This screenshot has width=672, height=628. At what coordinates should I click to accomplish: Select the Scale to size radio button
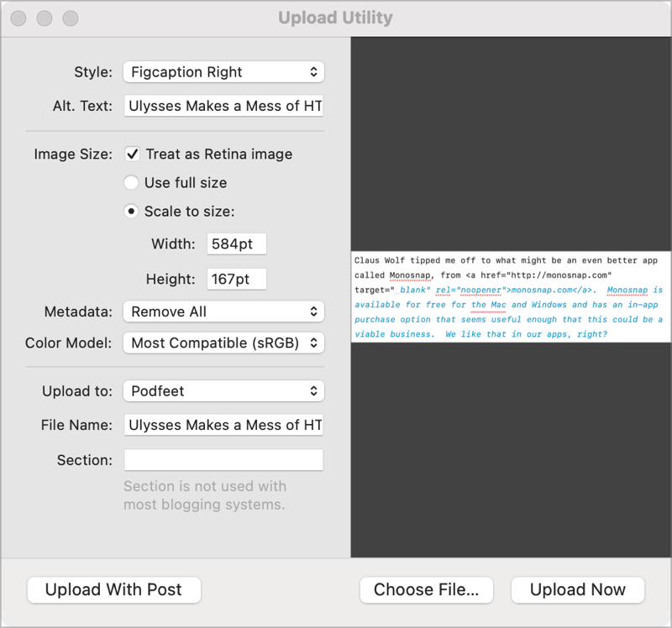pyautogui.click(x=132, y=211)
